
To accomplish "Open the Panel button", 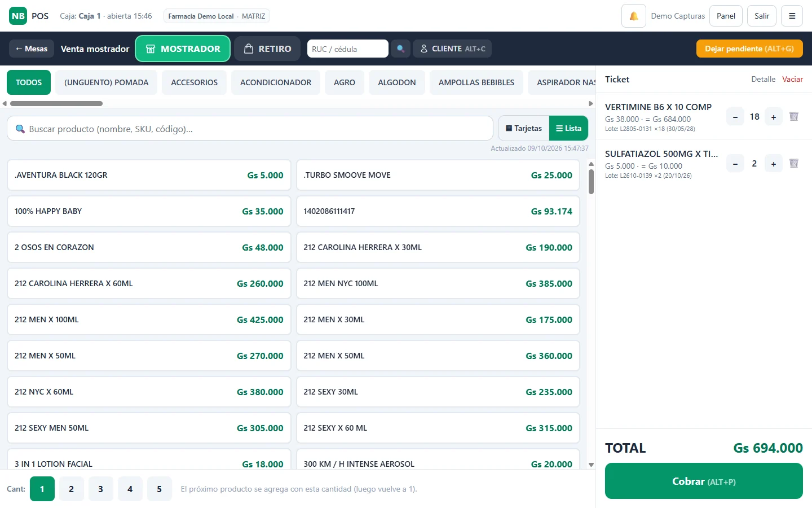I will point(726,16).
